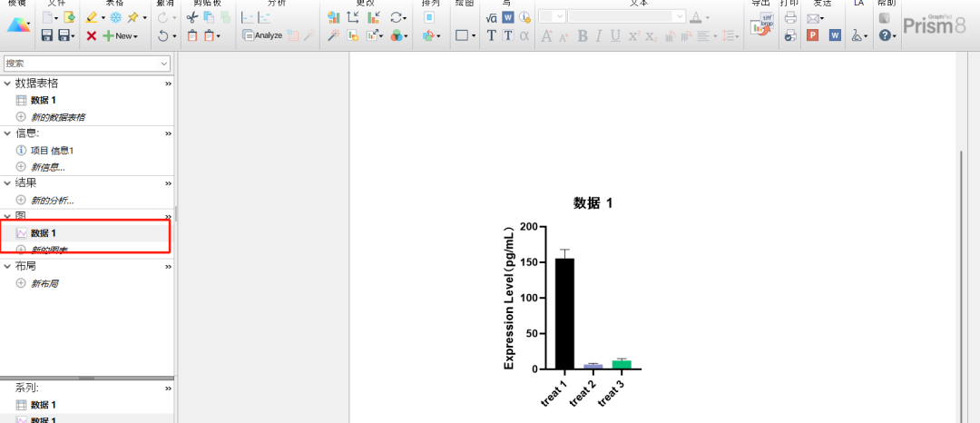Viewport: 980px width, 423px height.
Task: Open the search box dropdown in navigator
Action: pyautogui.click(x=164, y=64)
